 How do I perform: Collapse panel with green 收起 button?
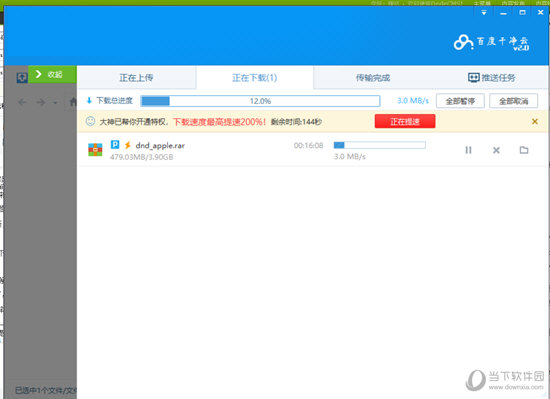(52, 74)
